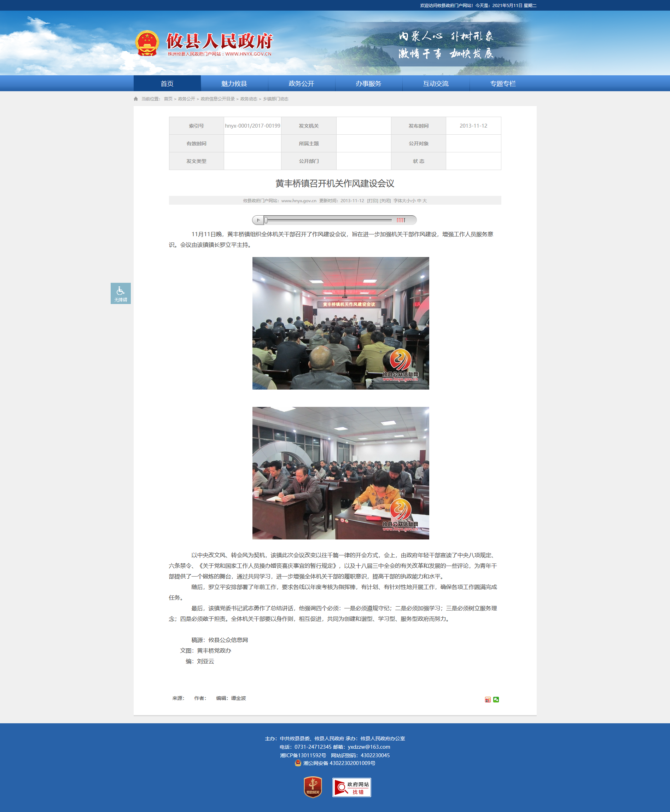
Task: Share article via Sina Weibo icon
Action: click(488, 699)
